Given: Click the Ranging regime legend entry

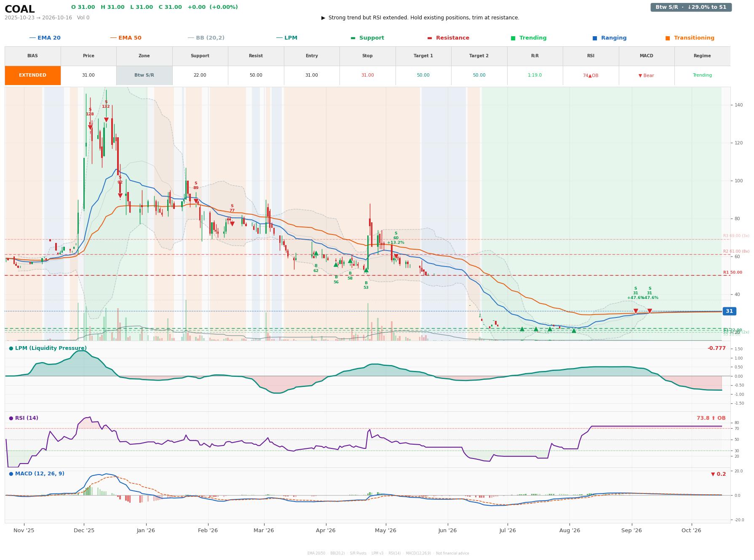Looking at the screenshot, I should [x=610, y=38].
